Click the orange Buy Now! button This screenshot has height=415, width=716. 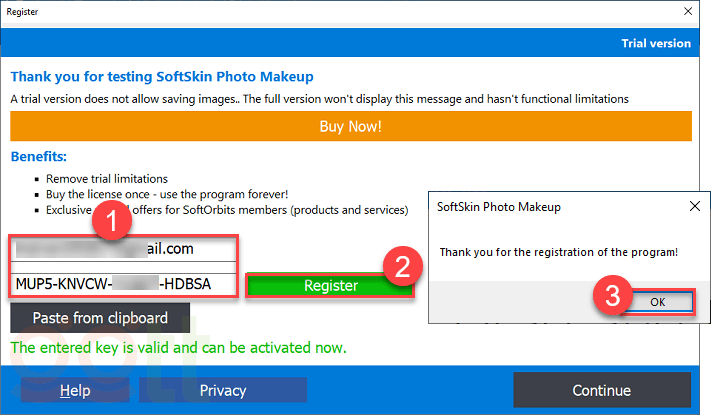351,127
